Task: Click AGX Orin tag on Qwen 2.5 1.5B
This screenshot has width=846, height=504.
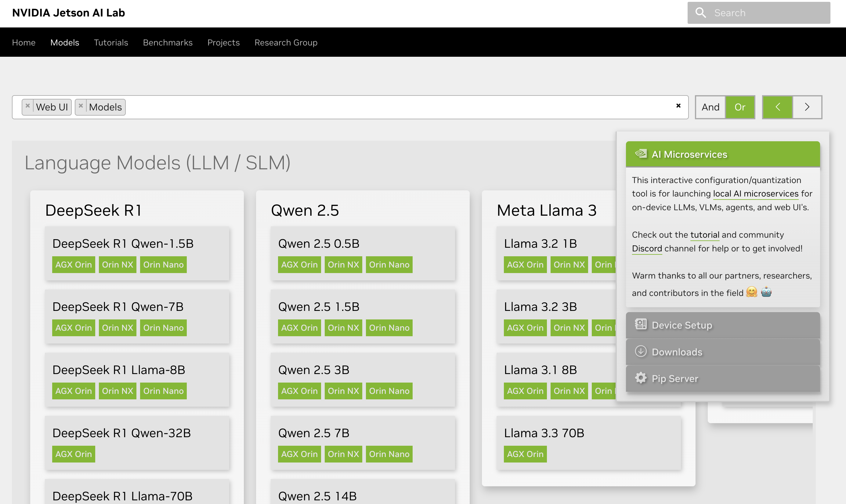Action: pyautogui.click(x=300, y=328)
